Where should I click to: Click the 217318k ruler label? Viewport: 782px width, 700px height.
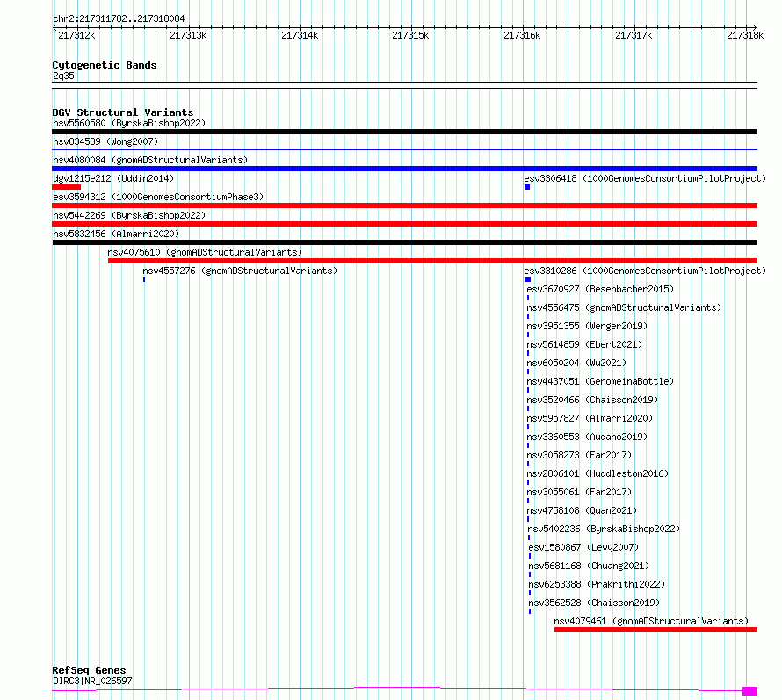(x=745, y=35)
